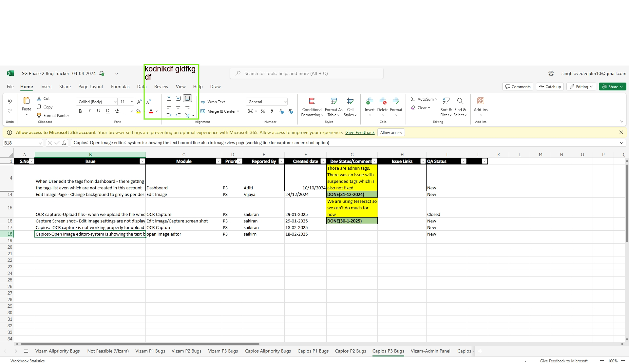This screenshot has width=629, height=364.
Task: Click the Comments button
Action: point(518,86)
